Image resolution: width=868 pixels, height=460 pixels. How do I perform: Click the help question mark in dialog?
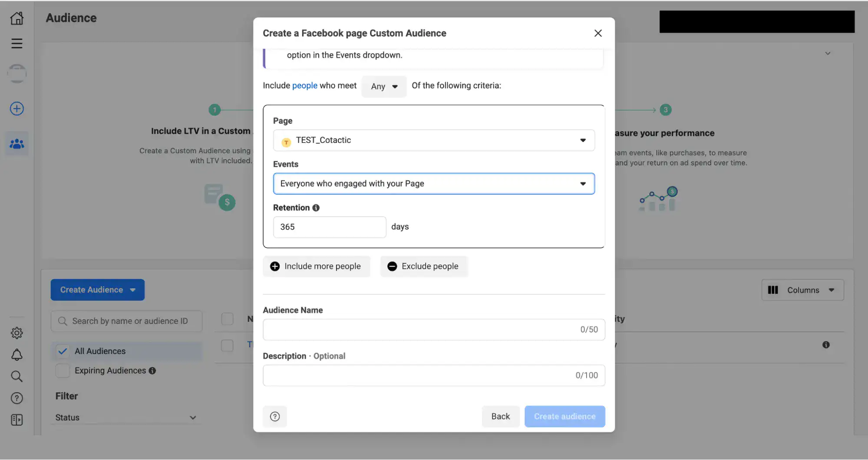coord(275,417)
